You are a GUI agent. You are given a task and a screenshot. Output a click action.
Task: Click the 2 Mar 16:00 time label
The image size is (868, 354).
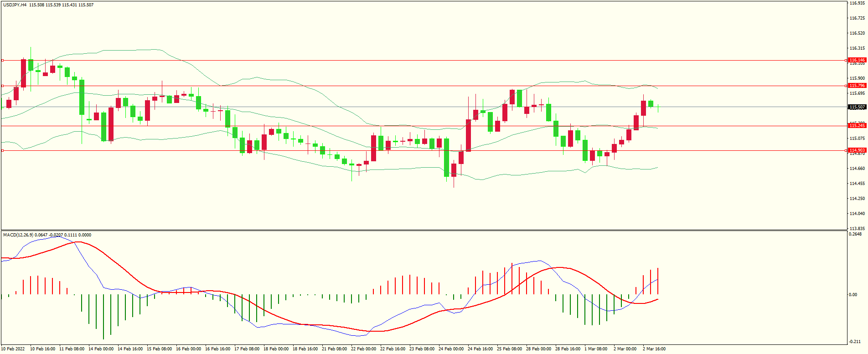tap(654, 349)
